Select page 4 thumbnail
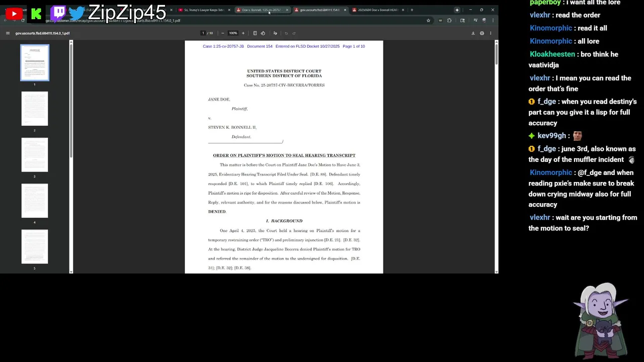Screen dimensions: 644x362 click(35, 201)
